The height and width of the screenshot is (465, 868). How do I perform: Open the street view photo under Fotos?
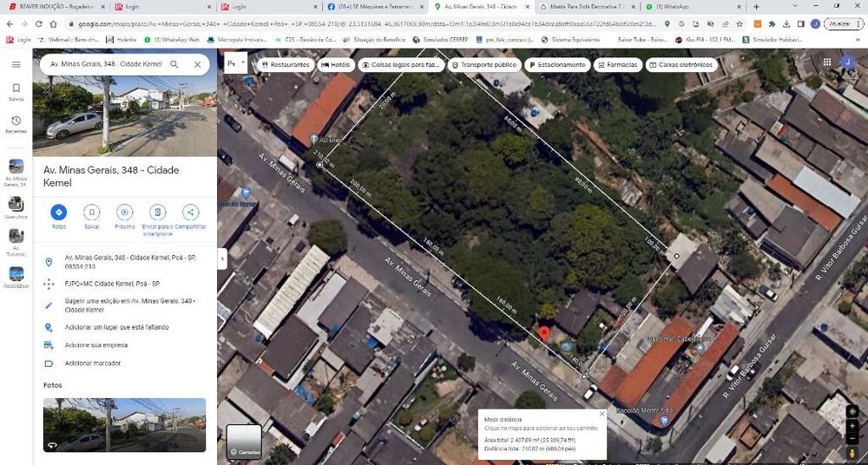click(124, 424)
